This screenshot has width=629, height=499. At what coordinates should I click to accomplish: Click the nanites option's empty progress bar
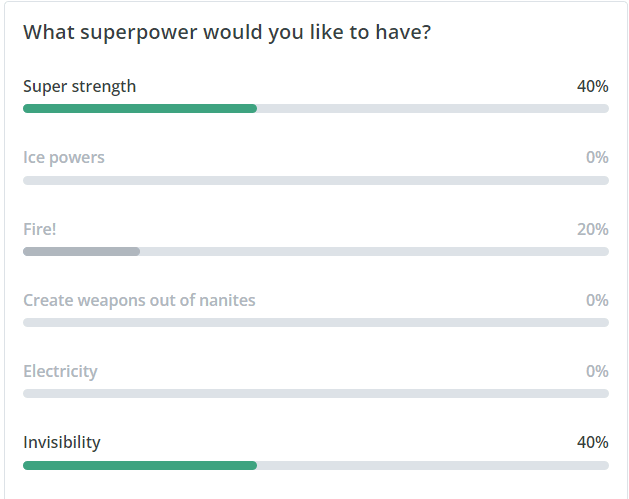[315, 322]
